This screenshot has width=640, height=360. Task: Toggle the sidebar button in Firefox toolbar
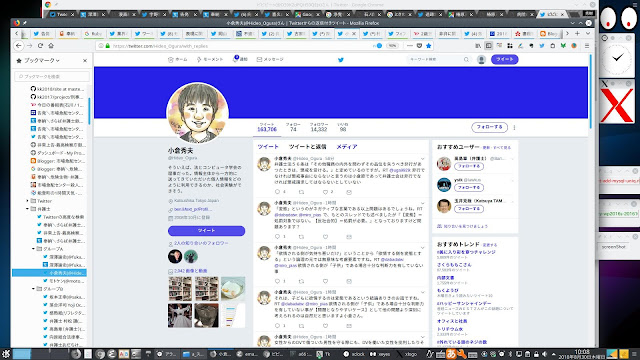(489, 46)
